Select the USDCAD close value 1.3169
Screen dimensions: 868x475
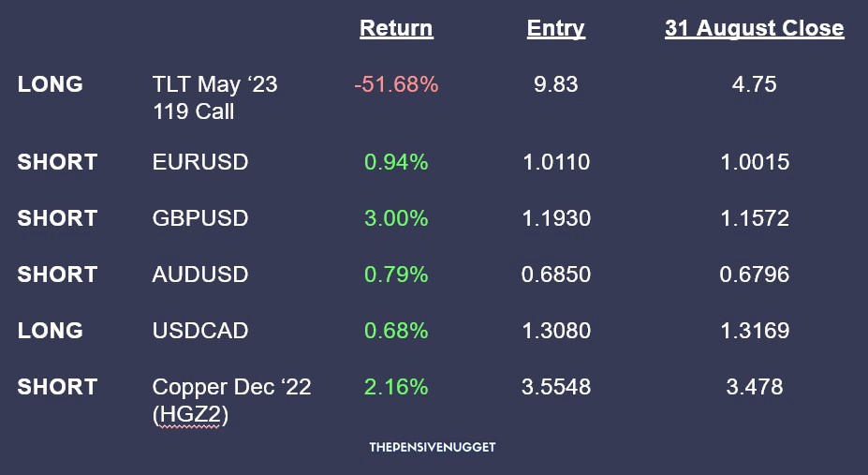click(x=755, y=331)
